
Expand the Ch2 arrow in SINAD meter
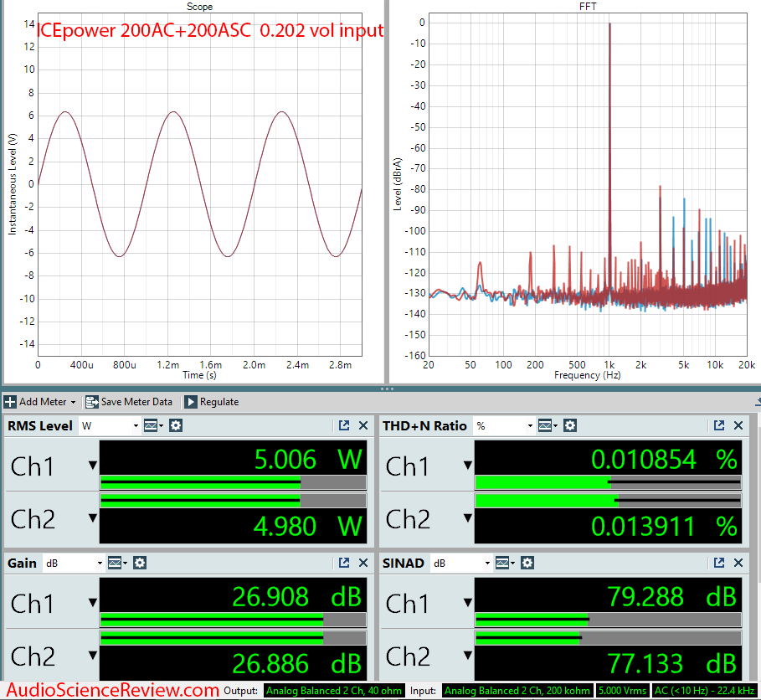468,656
